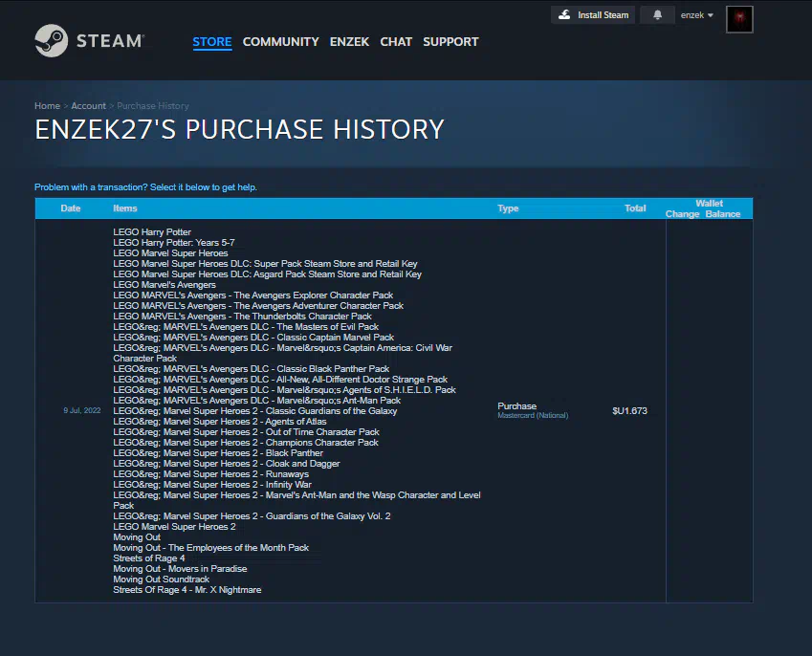812x656 pixels.
Task: Click Guardians of the Galaxy Vol. 2 line
Action: coord(252,516)
